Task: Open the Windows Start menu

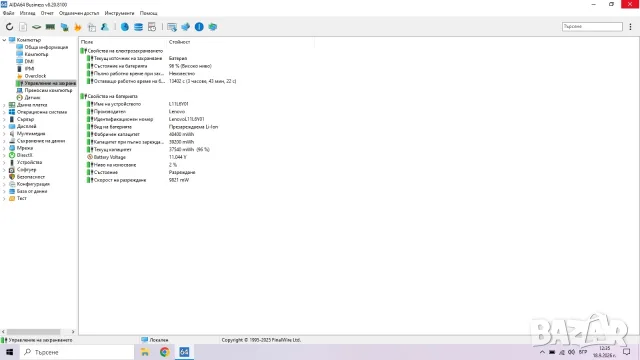Action: click(9, 352)
